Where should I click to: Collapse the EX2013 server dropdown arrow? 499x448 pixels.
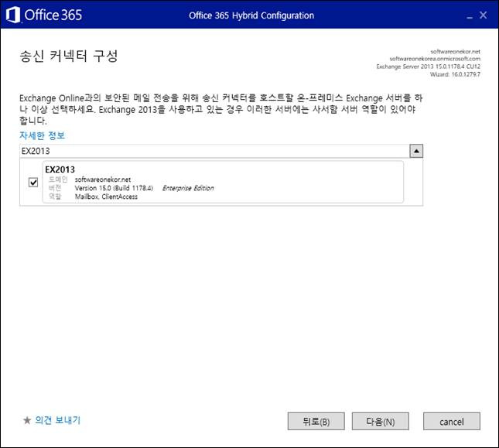pyautogui.click(x=416, y=151)
